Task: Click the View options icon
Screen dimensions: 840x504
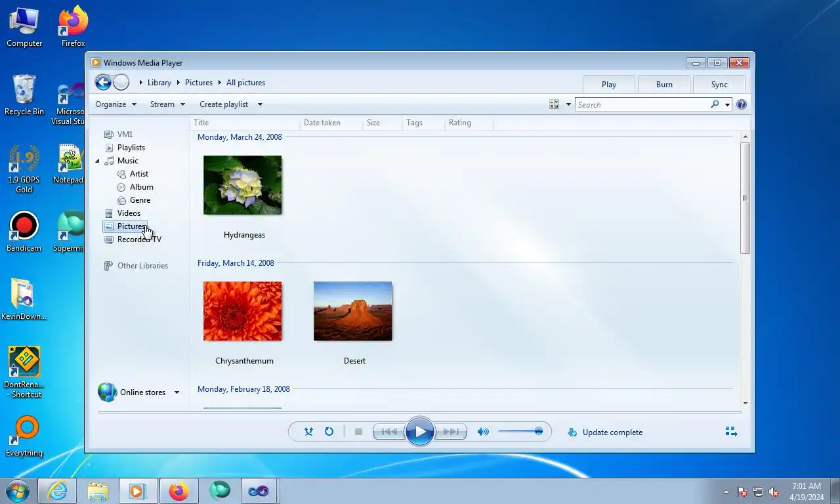Action: click(554, 104)
